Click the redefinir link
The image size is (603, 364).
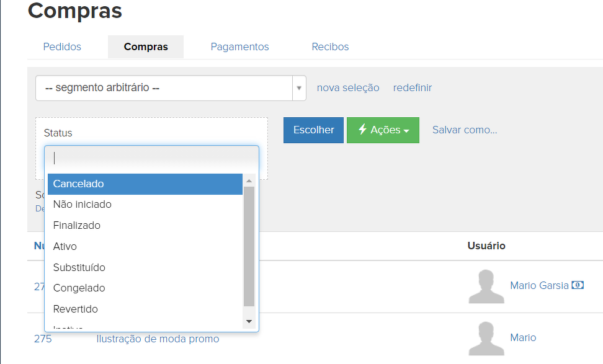tap(413, 88)
